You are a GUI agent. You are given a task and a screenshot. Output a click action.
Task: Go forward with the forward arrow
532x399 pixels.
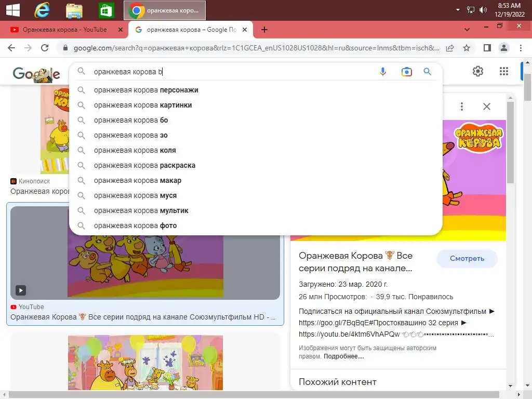pos(28,48)
